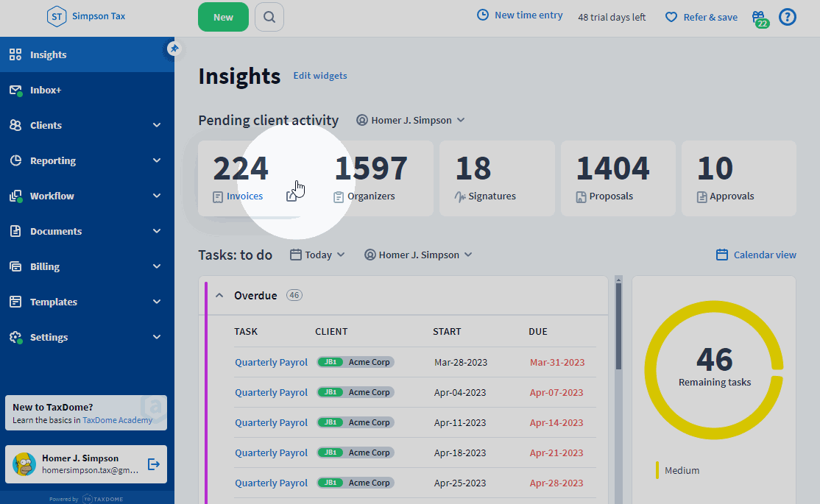
Task: Open the 1597 Organizers card
Action: [x=375, y=178]
